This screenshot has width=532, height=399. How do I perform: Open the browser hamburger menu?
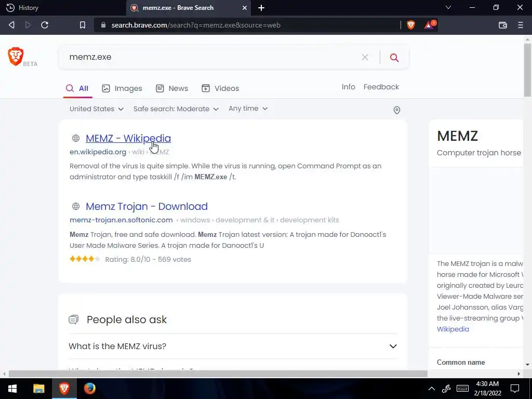521,25
